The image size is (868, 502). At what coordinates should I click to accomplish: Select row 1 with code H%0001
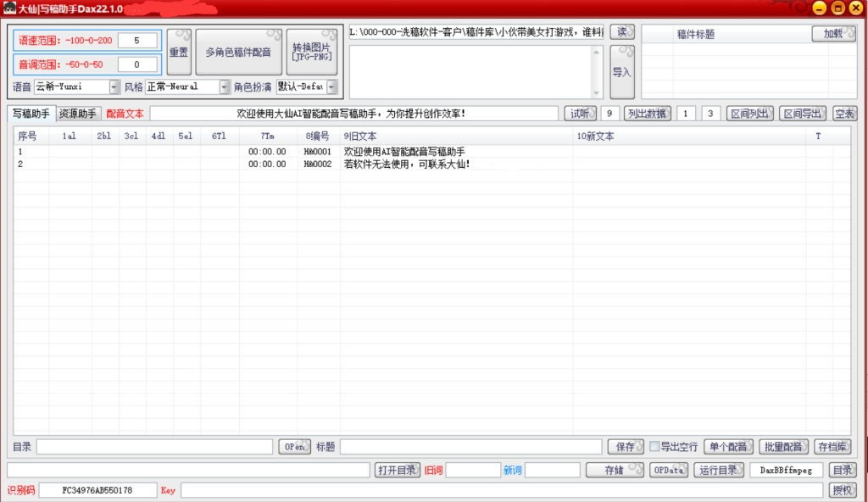coord(318,152)
